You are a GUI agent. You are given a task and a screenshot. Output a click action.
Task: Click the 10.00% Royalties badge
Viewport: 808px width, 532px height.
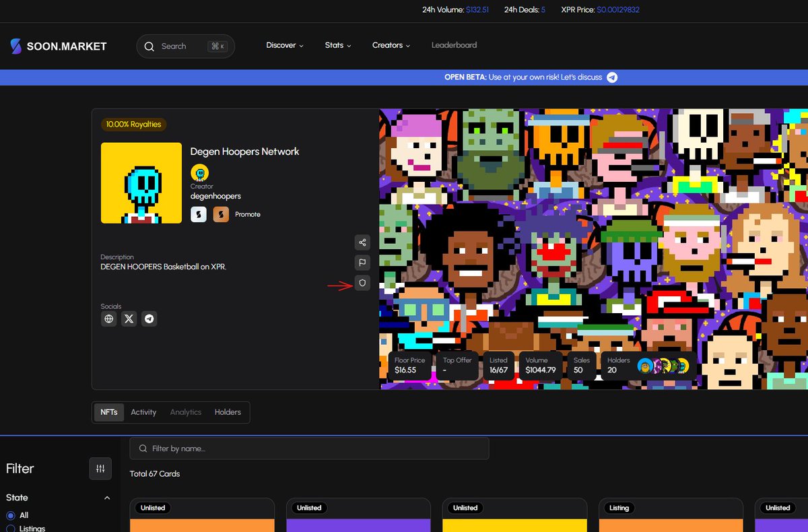coord(134,124)
